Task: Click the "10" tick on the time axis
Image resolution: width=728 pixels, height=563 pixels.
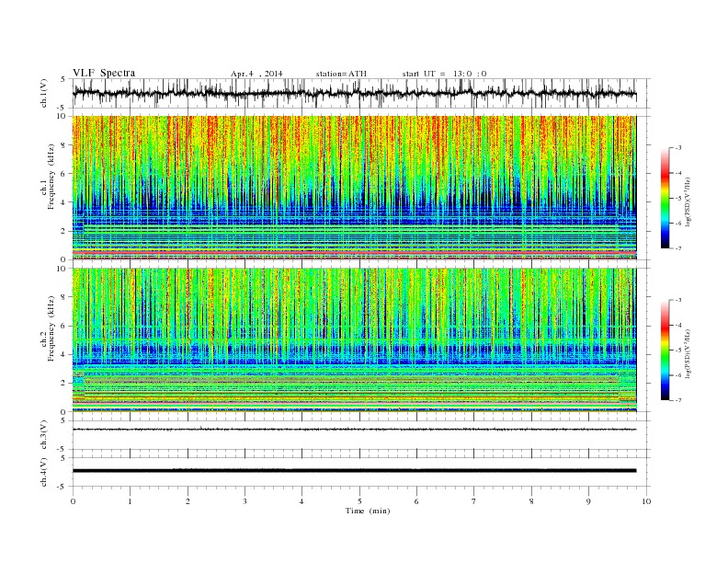Action: point(646,501)
